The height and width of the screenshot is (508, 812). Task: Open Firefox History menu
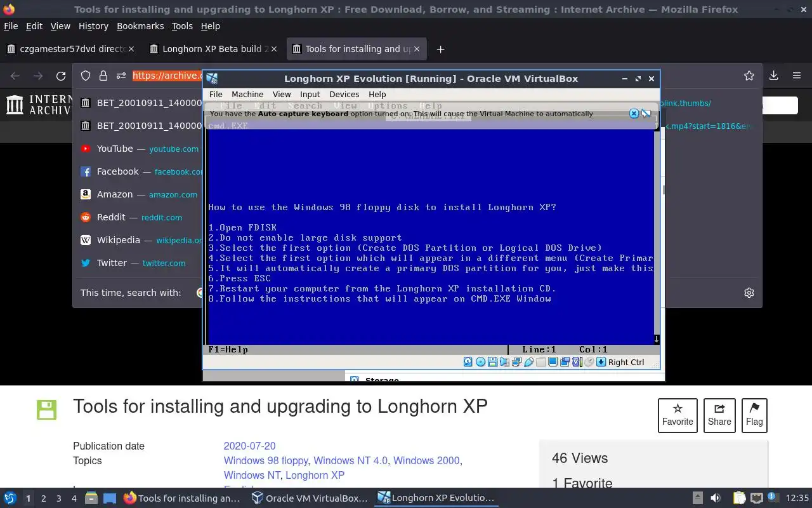click(93, 26)
